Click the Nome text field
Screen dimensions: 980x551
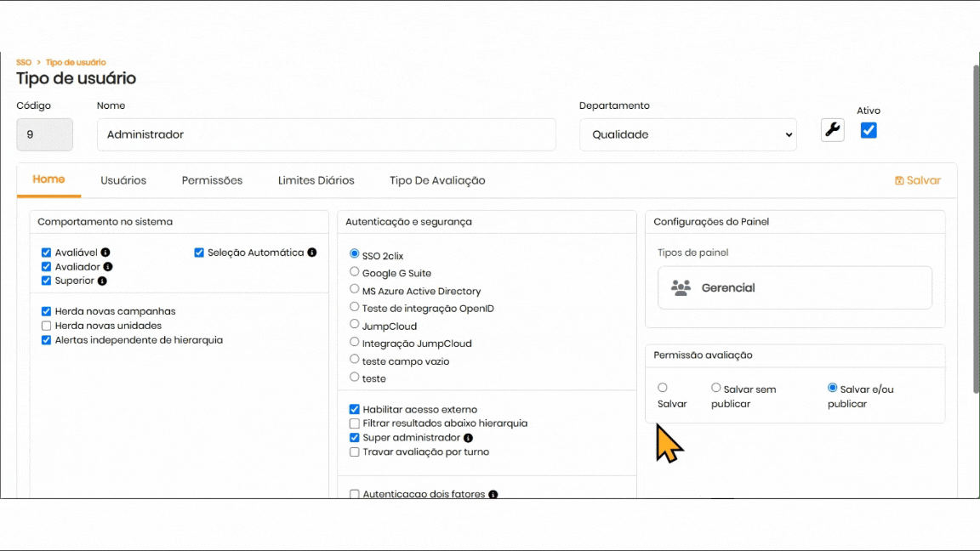point(326,134)
